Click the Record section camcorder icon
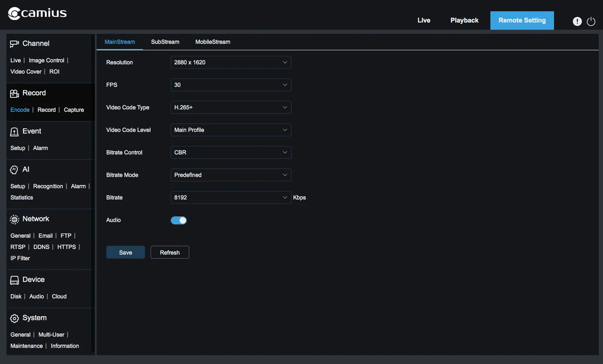Viewport: 603px width, 364px height. click(14, 93)
